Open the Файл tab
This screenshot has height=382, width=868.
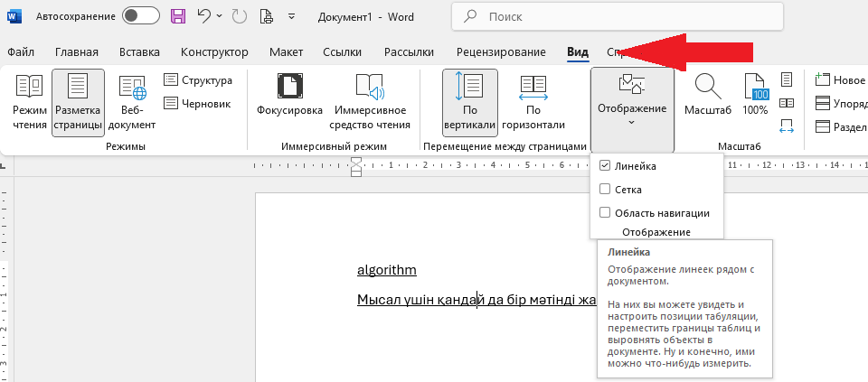tap(21, 52)
